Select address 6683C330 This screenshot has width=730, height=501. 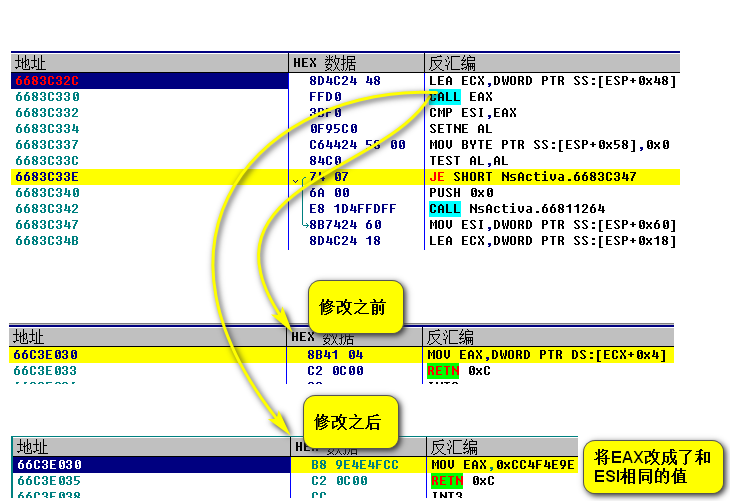point(47,97)
